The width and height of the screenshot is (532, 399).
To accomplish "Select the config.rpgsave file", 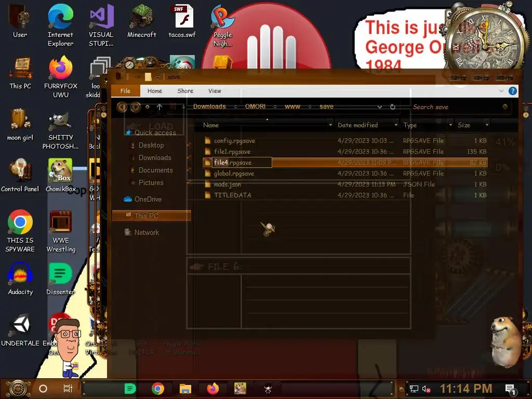I will click(x=345, y=141).
